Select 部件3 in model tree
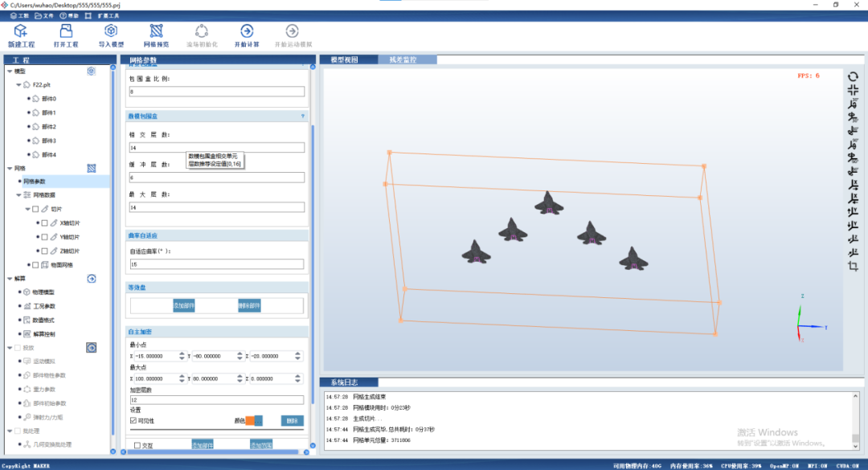Image resolution: width=868 pixels, height=470 pixels. [49, 141]
